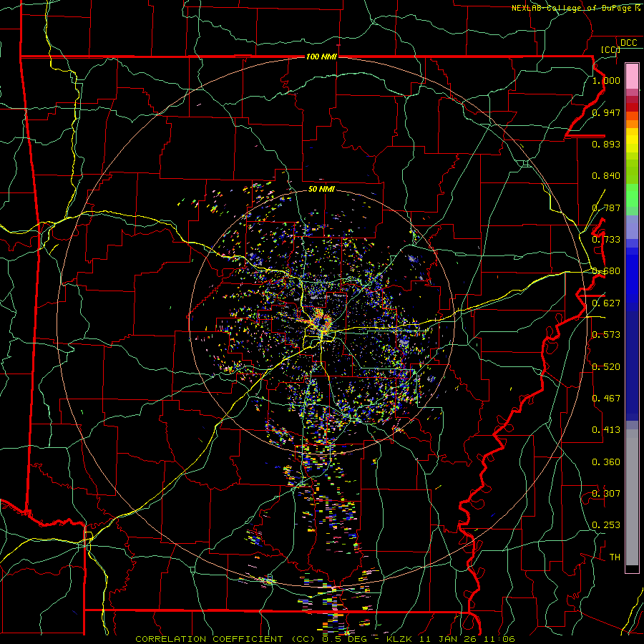Click the 0.520 legend value
Image resolution: width=644 pixels, height=644 pixels.
coord(606,367)
